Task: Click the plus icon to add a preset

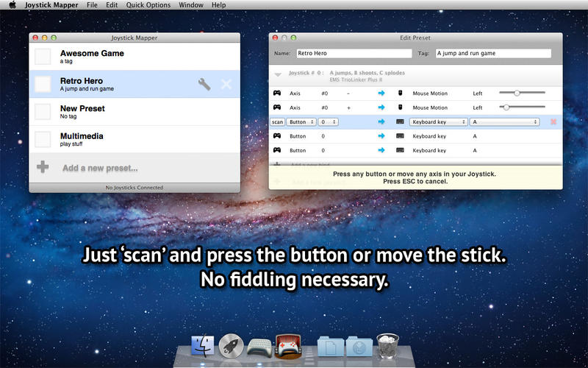Action: 43,167
